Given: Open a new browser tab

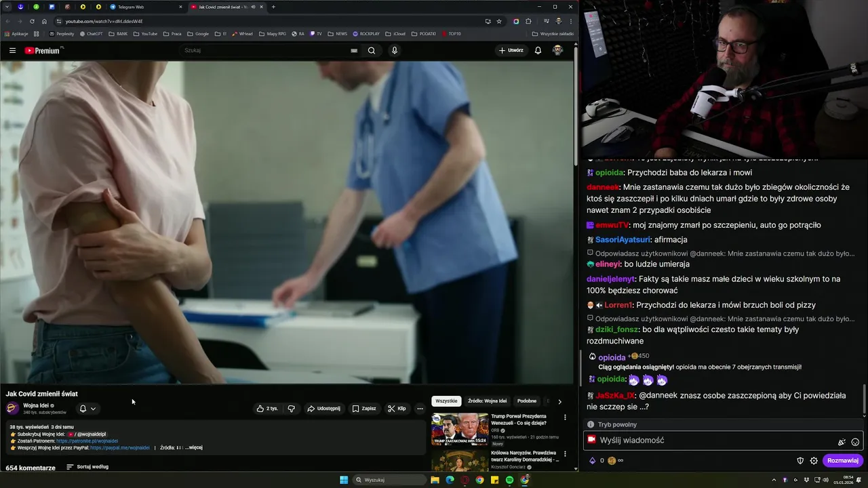Looking at the screenshot, I should [x=273, y=7].
